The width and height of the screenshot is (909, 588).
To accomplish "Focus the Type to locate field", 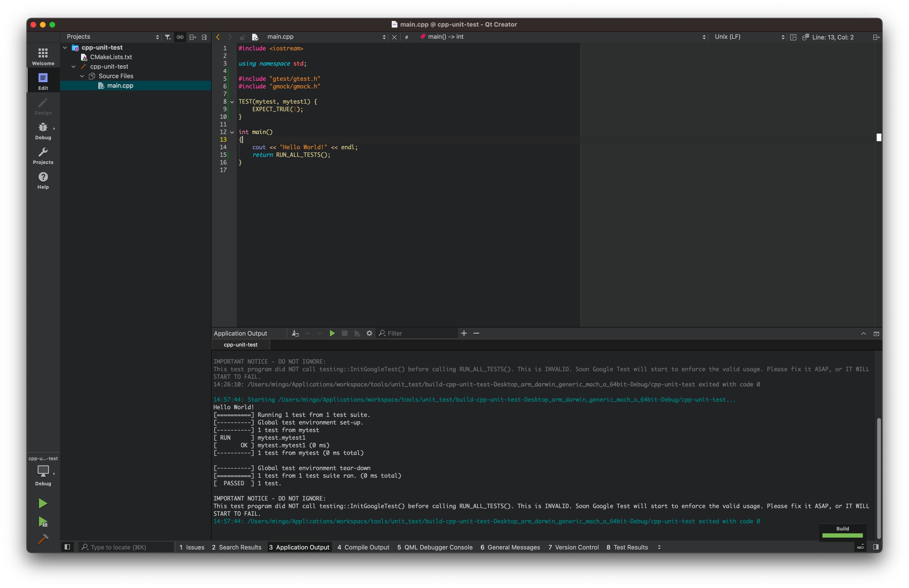I will tap(126, 547).
